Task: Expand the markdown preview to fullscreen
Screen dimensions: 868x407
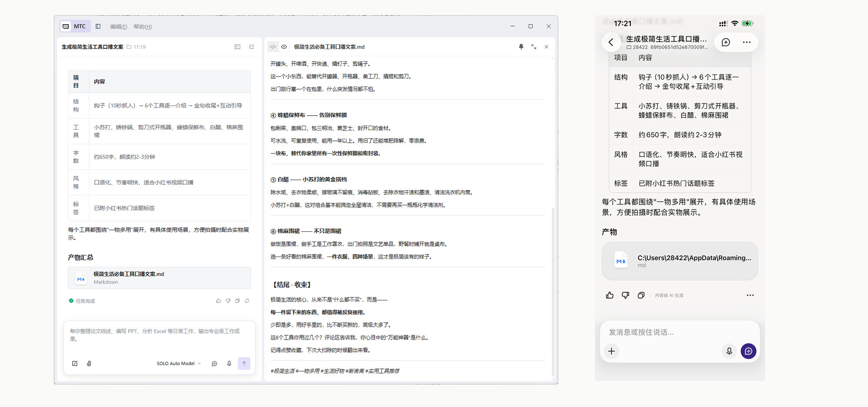Action: pyautogui.click(x=533, y=47)
